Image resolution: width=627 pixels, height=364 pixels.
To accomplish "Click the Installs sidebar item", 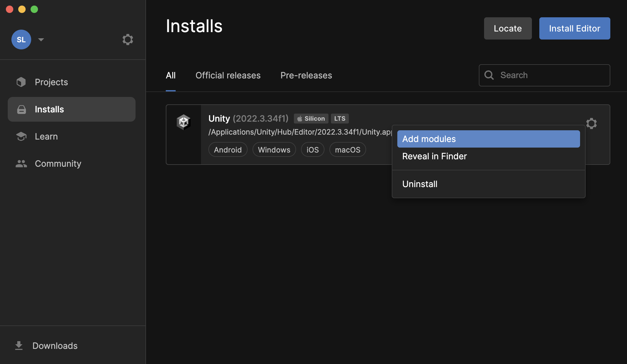I will (x=72, y=109).
